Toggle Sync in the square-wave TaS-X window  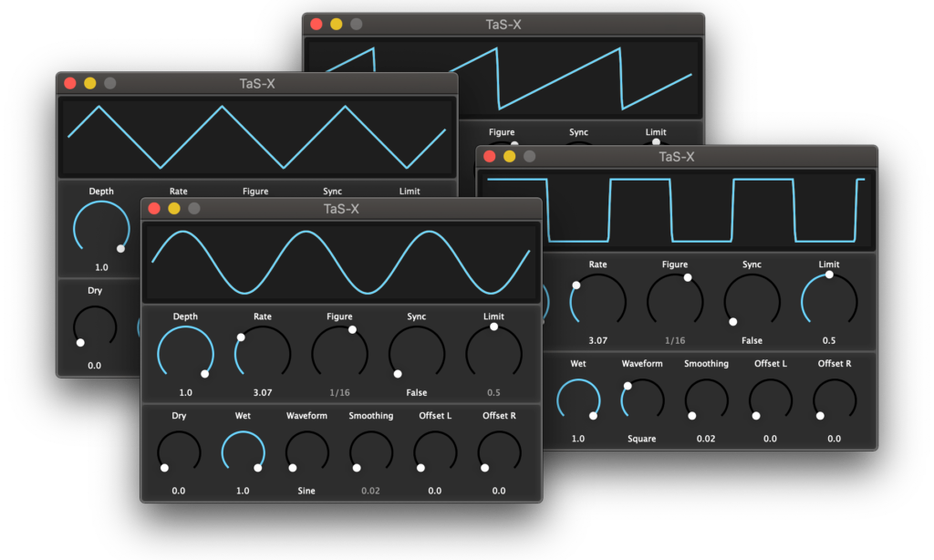point(752,299)
